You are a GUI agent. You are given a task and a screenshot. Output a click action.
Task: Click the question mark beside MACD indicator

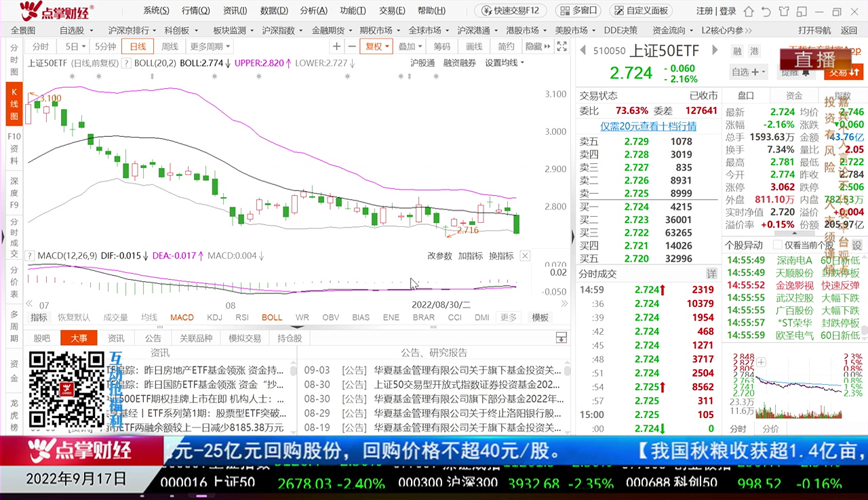(x=30, y=256)
